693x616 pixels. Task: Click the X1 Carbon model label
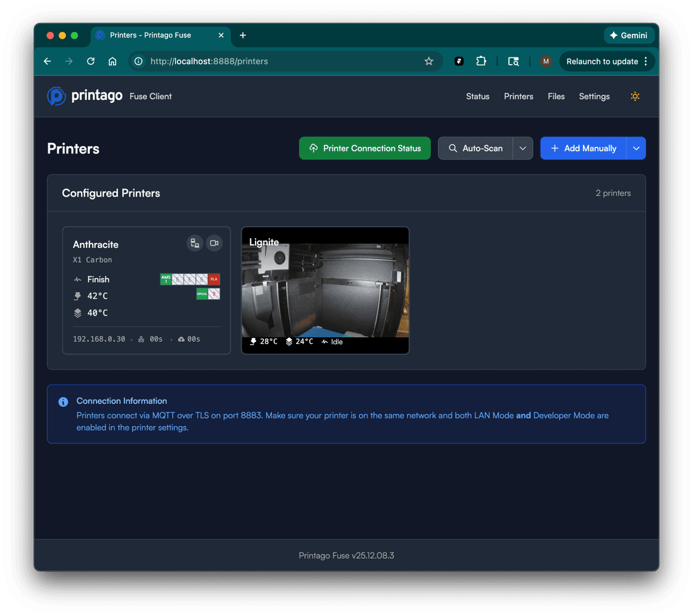pyautogui.click(x=92, y=260)
